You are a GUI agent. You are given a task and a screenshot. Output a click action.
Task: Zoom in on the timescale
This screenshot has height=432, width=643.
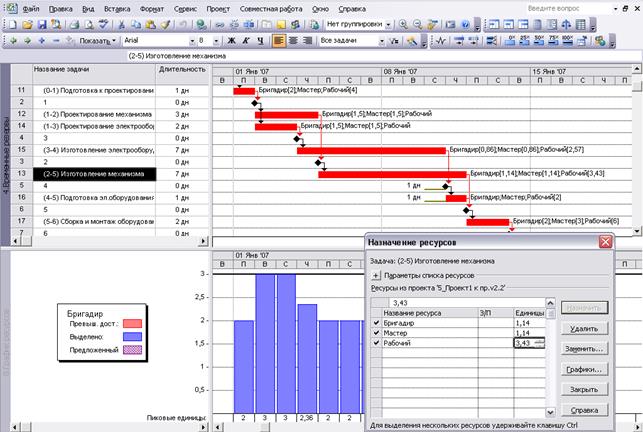click(403, 25)
